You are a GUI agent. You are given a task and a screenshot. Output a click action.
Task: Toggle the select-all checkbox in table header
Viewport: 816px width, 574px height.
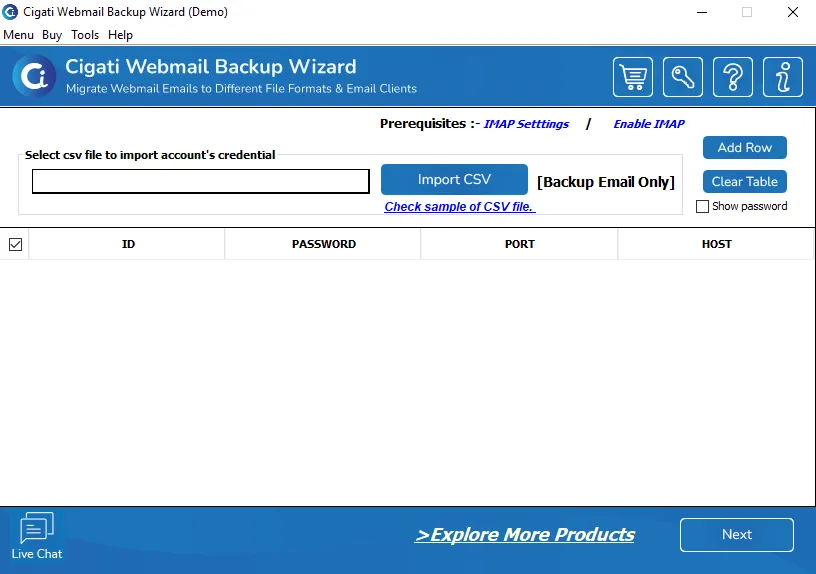coord(16,244)
